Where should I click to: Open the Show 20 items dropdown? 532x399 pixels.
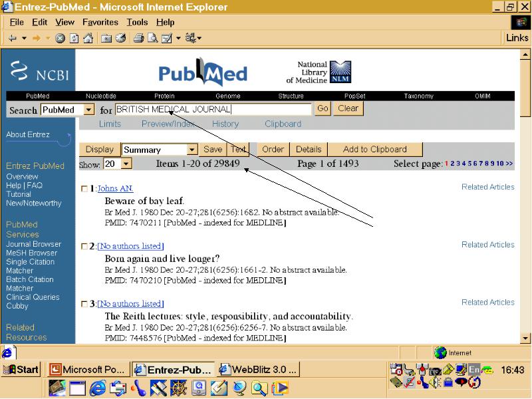pos(126,164)
